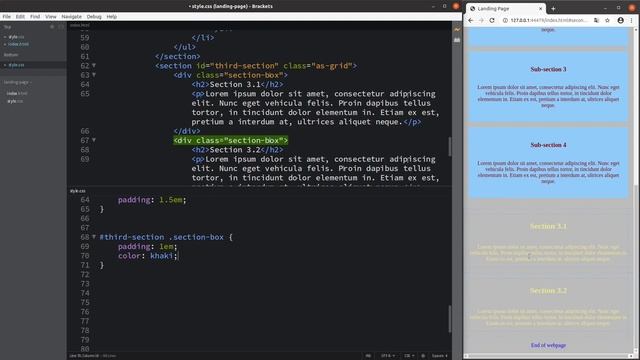Open View menu in Brackets
Viewport: 640px width, 360px height.
coord(51,17)
